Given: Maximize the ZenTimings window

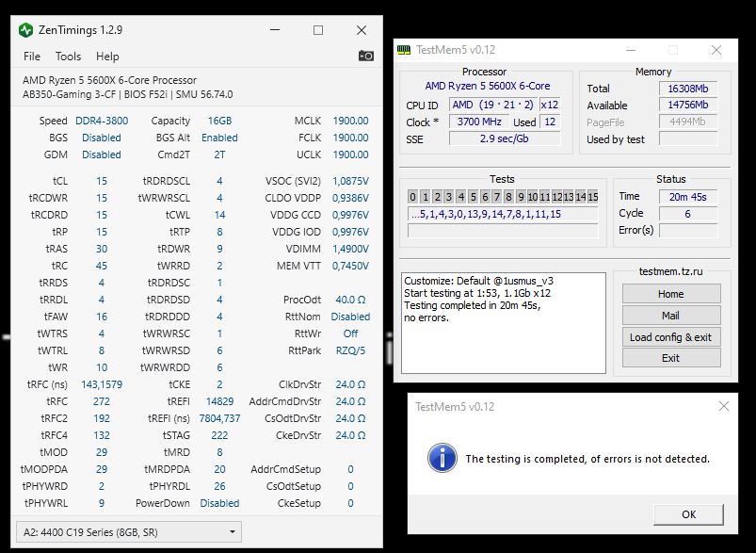Looking at the screenshot, I should [318, 30].
